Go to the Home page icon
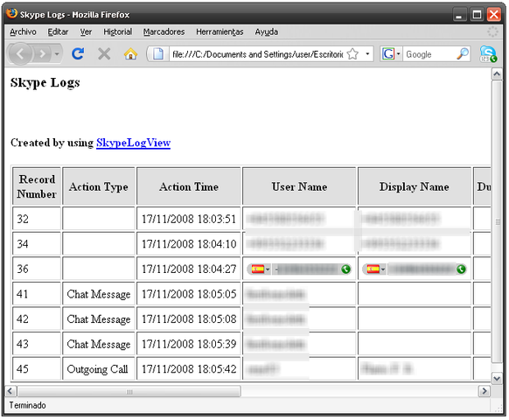The height and width of the screenshot is (420, 509). click(x=130, y=53)
